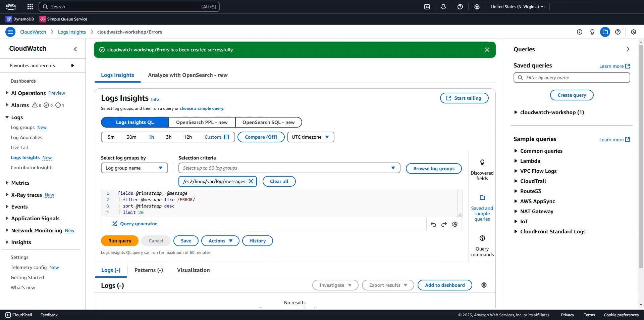Select OpenSearch SQL query language
Screen dimensions: 644x320
(x=268, y=122)
